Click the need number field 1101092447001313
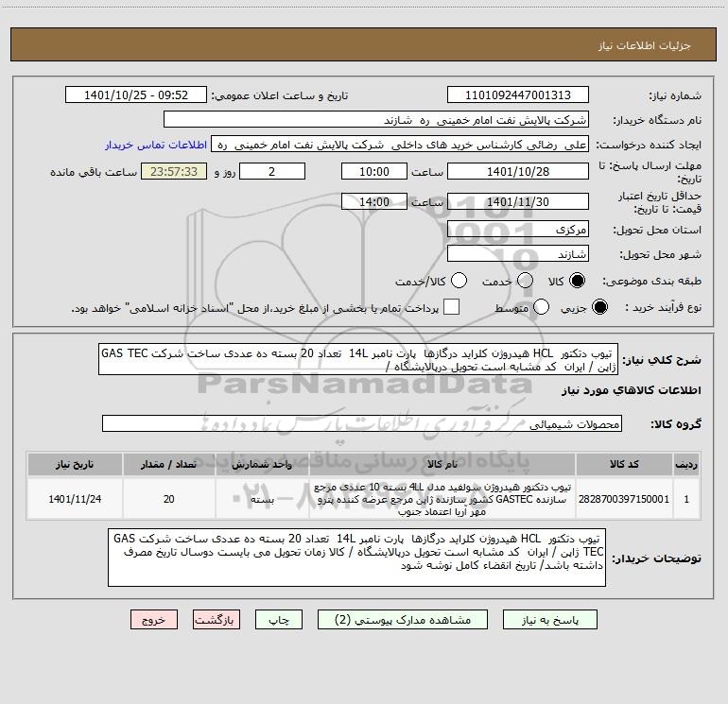Screen dimensions: 728x704 tap(518, 95)
